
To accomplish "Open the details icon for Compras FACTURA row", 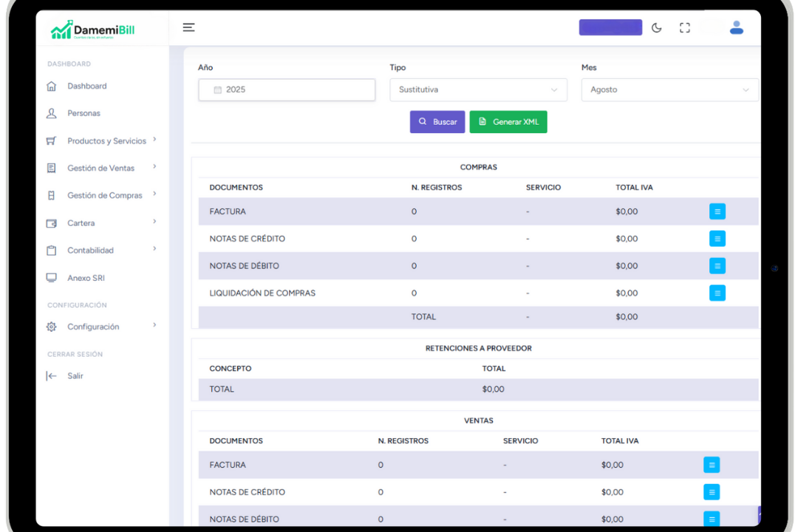I will tap(717, 211).
